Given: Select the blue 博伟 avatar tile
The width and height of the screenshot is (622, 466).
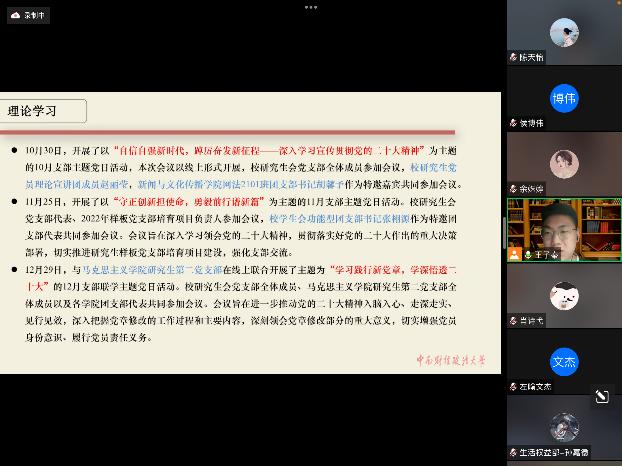Looking at the screenshot, I should pos(564,99).
